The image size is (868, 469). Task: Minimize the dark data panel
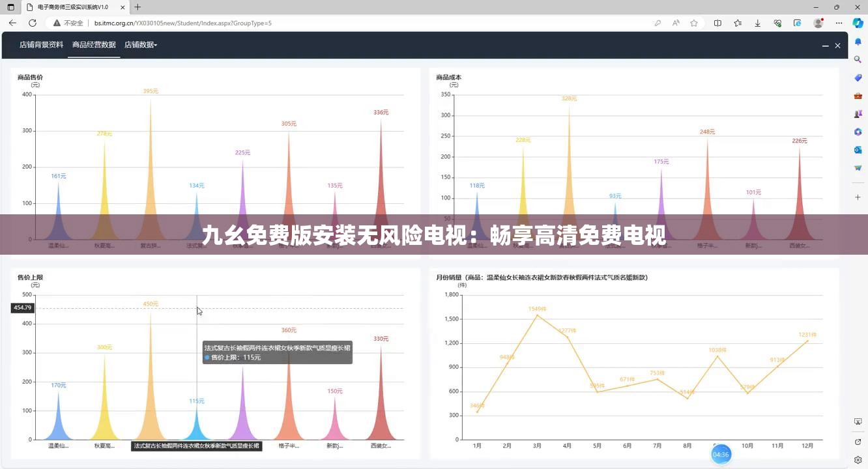(825, 46)
